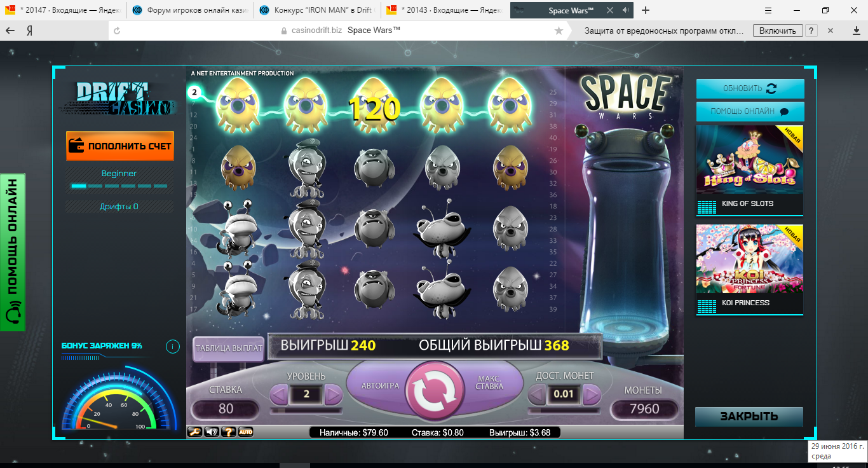Open game rules question mark icon

228,432
